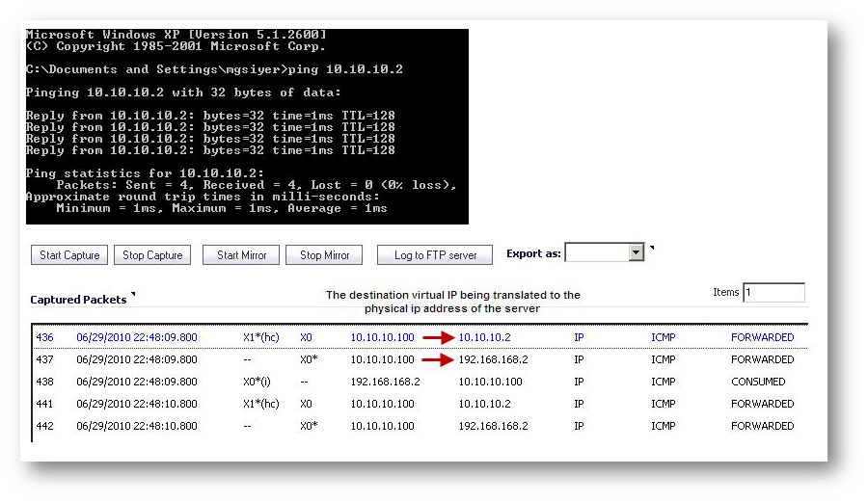This screenshot has height=502, width=868.
Task: Select captured packet number 442
Action: [x=45, y=426]
